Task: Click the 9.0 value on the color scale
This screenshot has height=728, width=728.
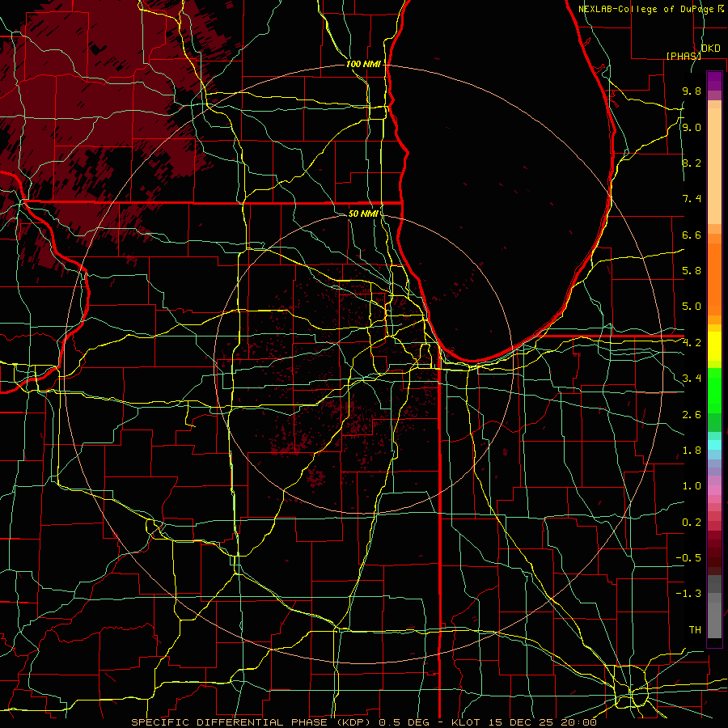Action: point(692,127)
